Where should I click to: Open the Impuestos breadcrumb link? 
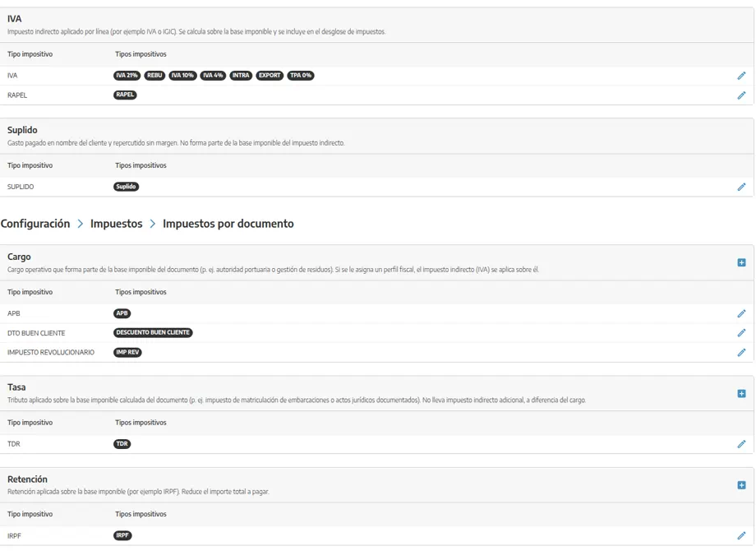tap(116, 224)
